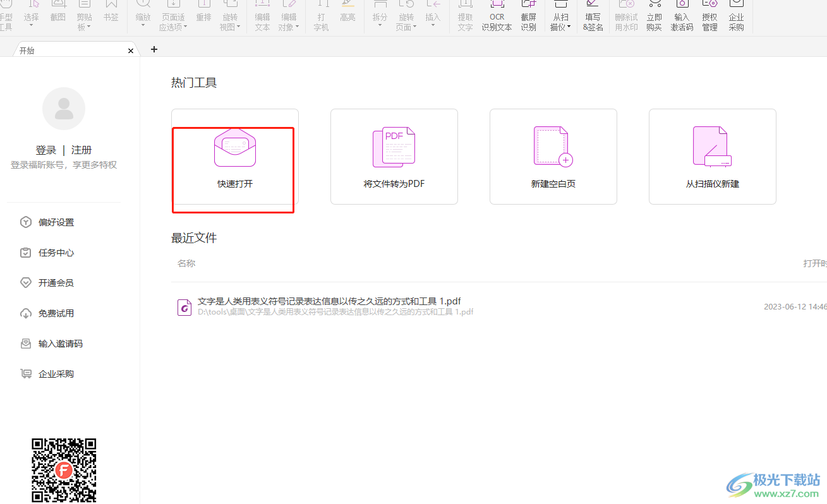Click 开通会员 membership in sidebar
Screen dimensions: 827x504
tap(47, 283)
